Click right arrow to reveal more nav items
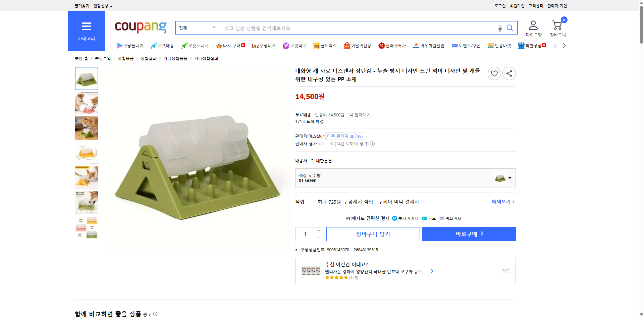The image size is (644, 317). click(564, 45)
